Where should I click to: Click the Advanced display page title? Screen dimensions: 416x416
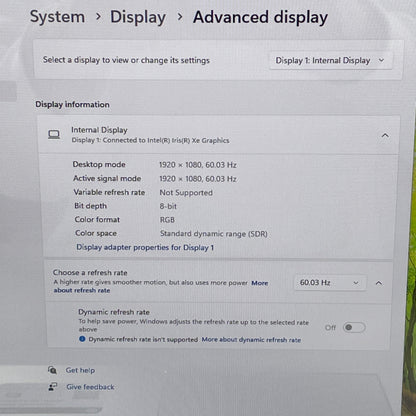click(x=260, y=17)
